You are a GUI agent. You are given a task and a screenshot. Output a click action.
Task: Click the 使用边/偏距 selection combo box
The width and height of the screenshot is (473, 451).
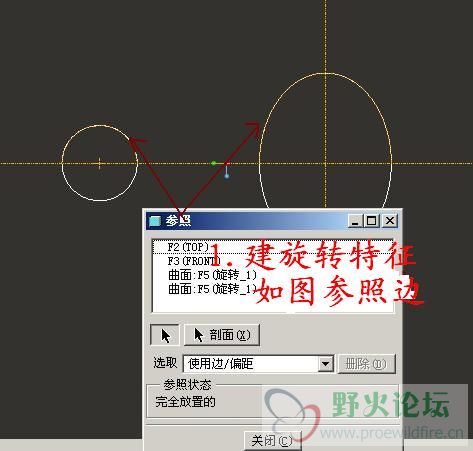pos(258,363)
